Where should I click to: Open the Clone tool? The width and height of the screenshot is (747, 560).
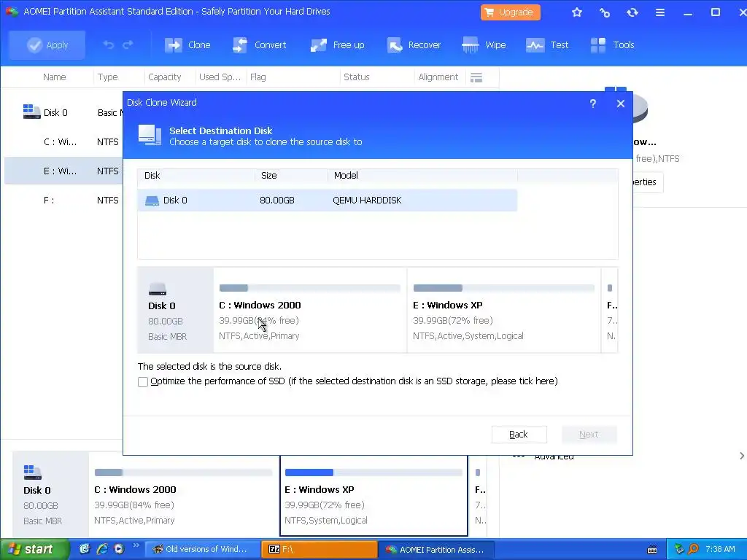[x=187, y=45]
